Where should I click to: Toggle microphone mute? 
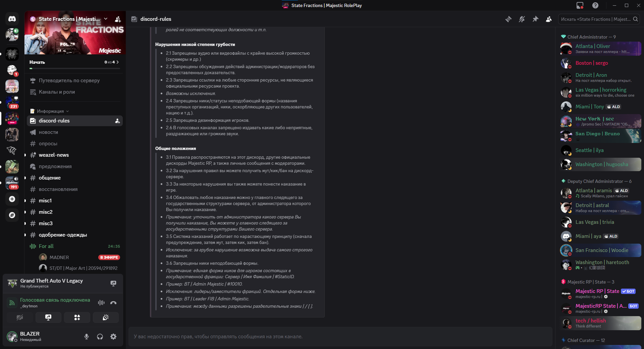point(87,337)
